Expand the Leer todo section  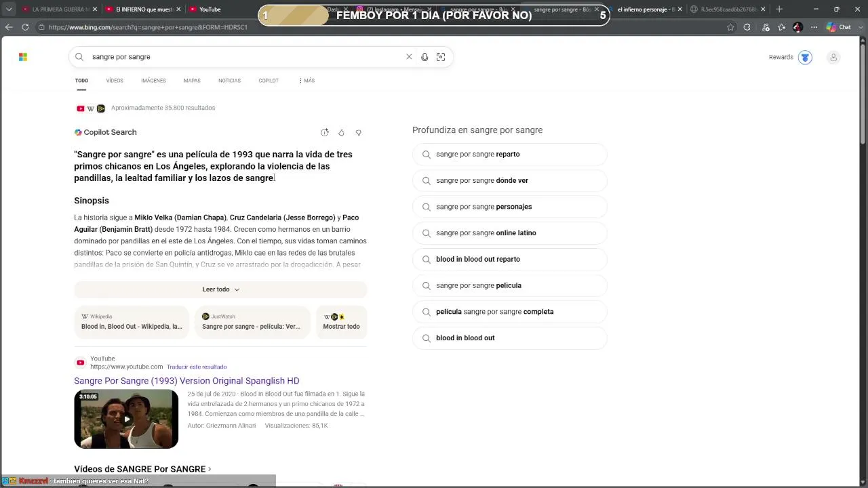[x=220, y=289]
